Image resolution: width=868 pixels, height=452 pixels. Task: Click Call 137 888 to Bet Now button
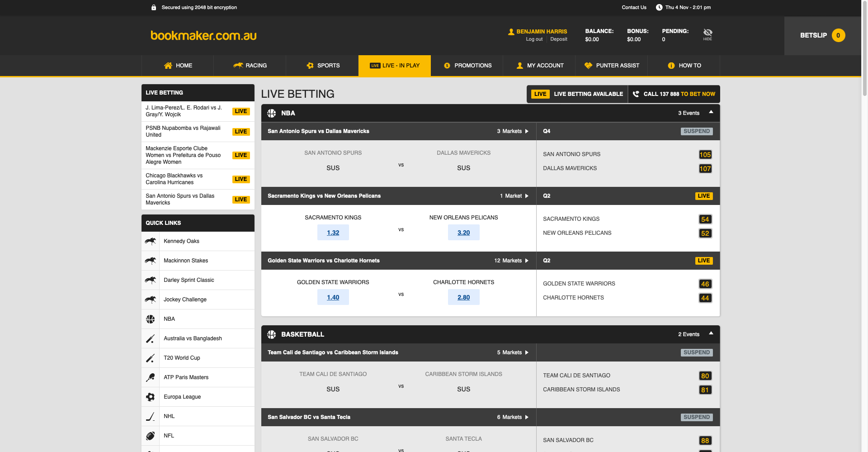[x=674, y=94]
